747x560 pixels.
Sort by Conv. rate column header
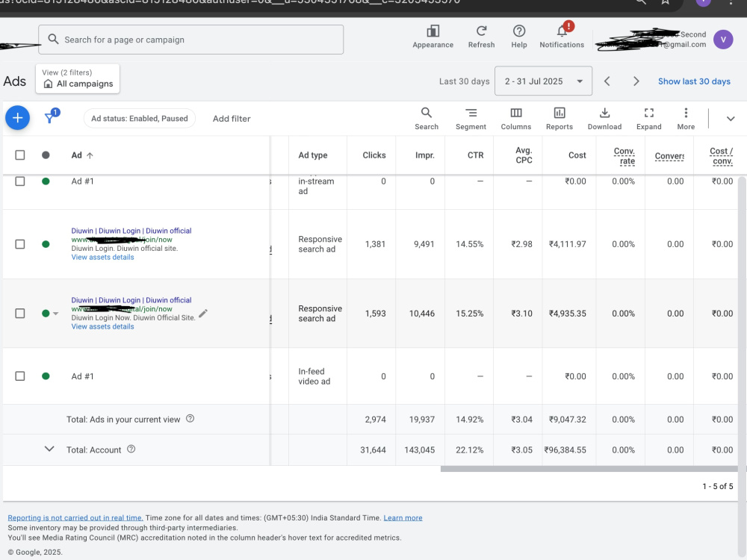(x=624, y=156)
